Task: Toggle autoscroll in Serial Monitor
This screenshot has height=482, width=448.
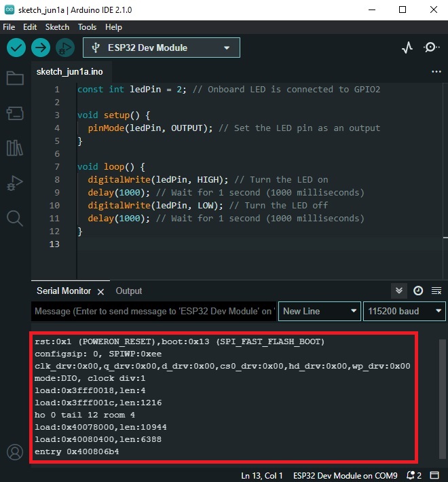Action: (x=399, y=291)
